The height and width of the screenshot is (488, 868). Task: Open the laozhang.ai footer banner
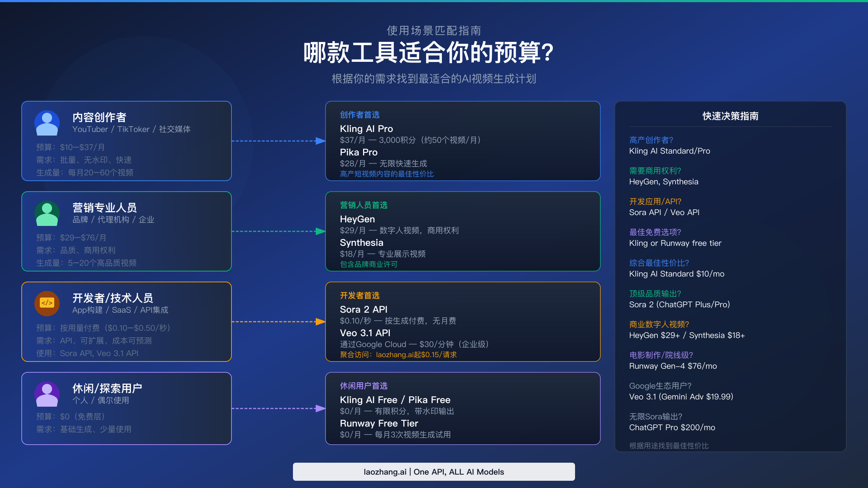click(434, 471)
